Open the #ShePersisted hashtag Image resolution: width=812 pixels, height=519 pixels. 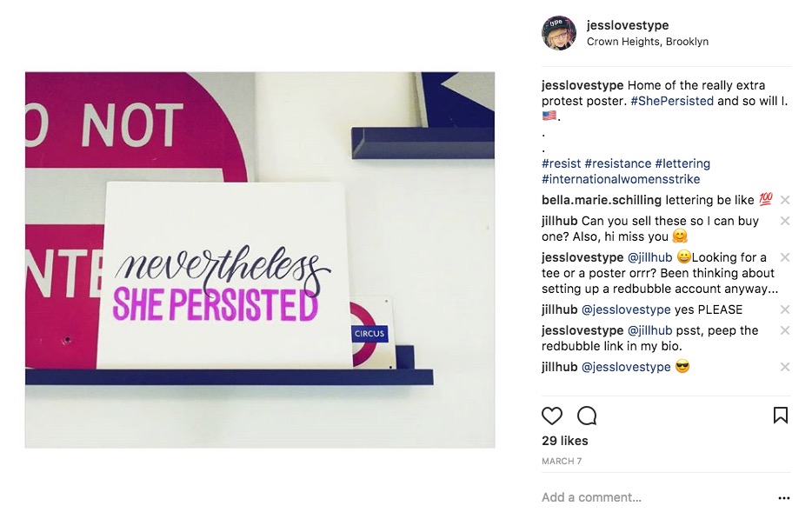point(672,101)
